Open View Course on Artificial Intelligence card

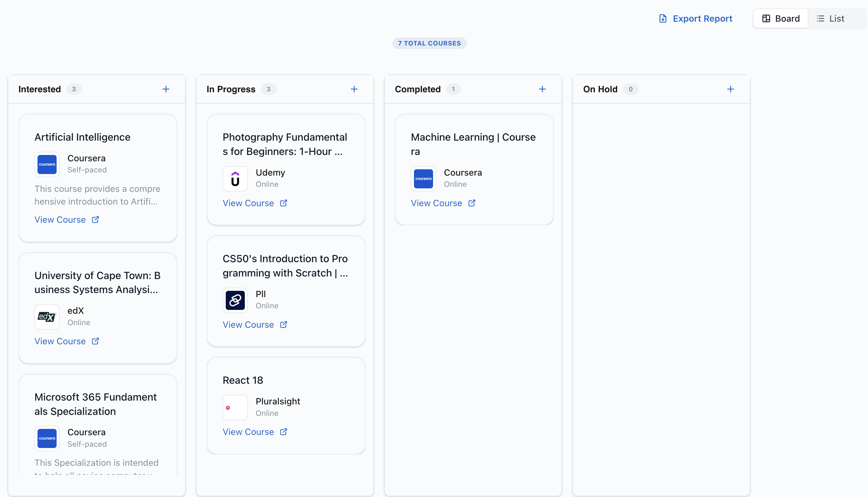coord(60,220)
